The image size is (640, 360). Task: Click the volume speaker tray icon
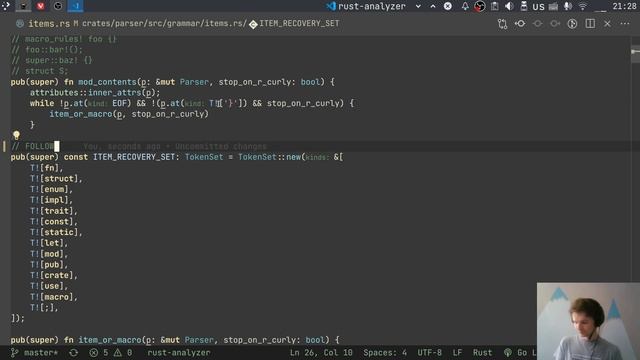click(x=509, y=6)
